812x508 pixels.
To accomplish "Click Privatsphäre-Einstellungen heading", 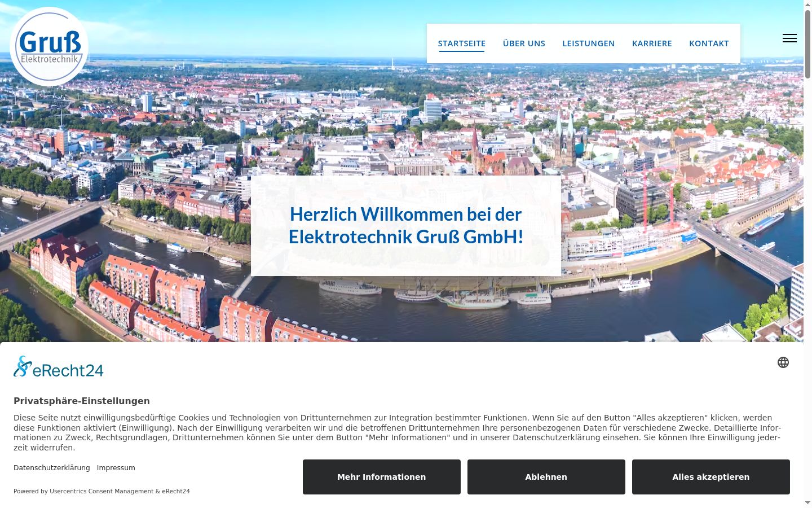I will [x=82, y=401].
